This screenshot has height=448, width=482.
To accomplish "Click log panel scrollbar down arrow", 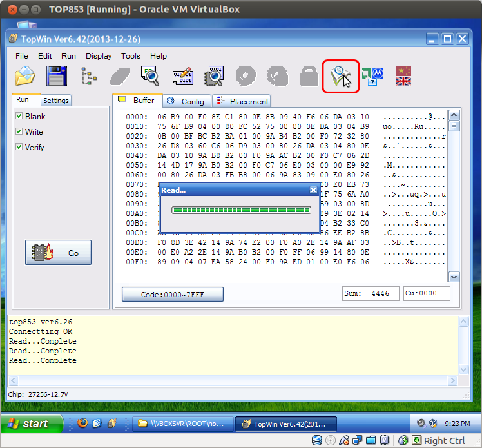I will [463, 369].
